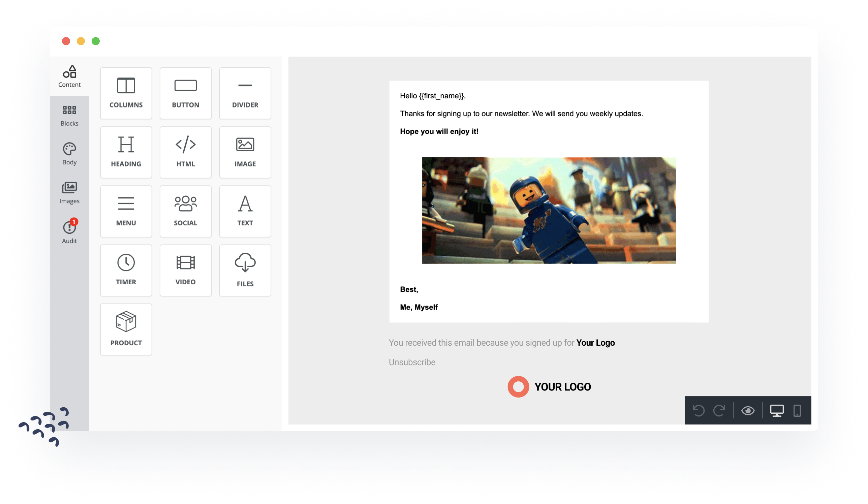Insert an HTML block
The height and width of the screenshot is (504, 868).
(x=185, y=152)
